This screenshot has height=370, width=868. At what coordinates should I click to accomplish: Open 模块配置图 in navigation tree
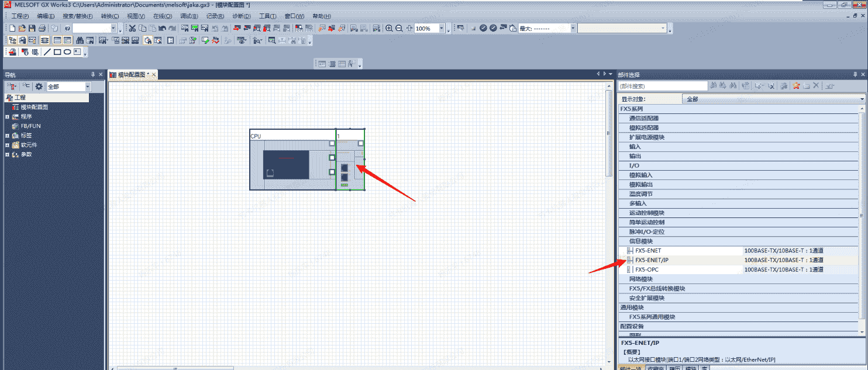34,108
